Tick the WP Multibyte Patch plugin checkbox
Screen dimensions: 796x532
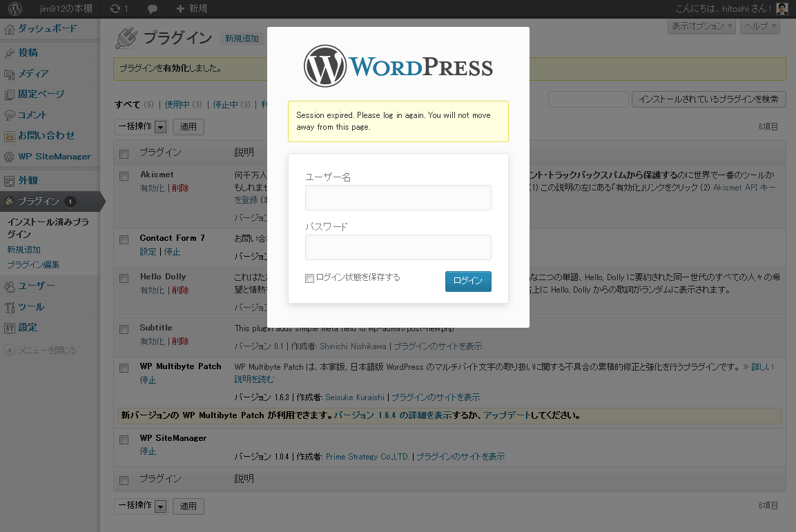[124, 368]
